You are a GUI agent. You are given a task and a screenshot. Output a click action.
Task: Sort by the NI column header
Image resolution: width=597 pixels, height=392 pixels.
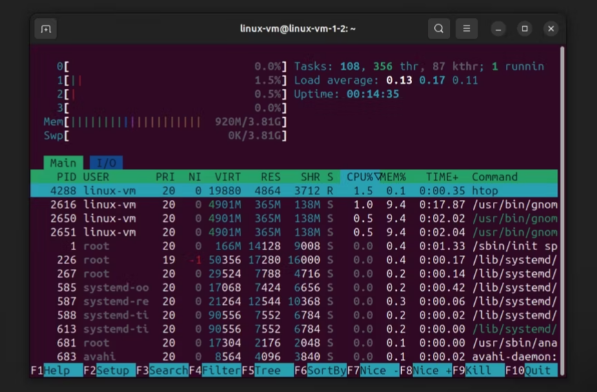click(x=195, y=177)
